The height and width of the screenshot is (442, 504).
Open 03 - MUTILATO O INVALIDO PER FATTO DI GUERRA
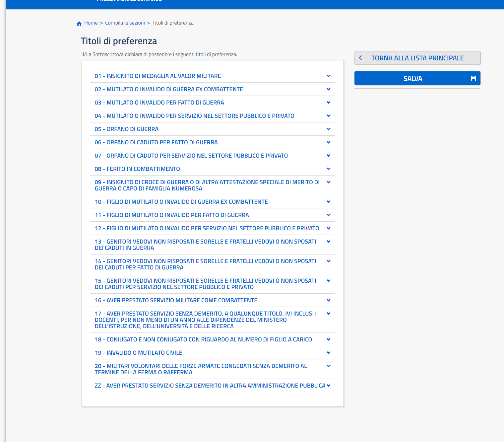tap(159, 103)
